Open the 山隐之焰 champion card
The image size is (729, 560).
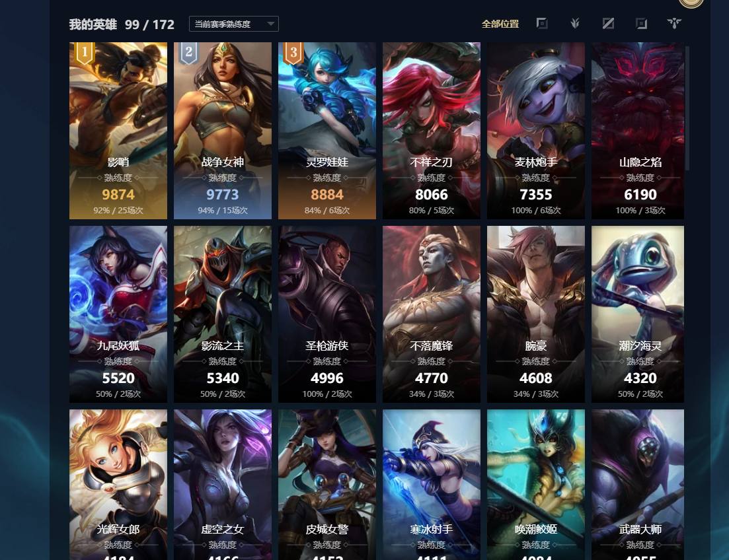point(638,131)
